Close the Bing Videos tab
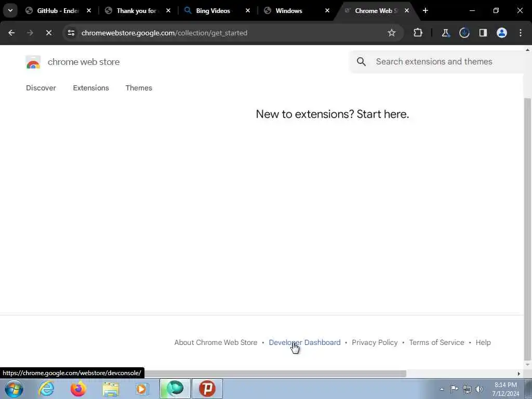 (248, 10)
